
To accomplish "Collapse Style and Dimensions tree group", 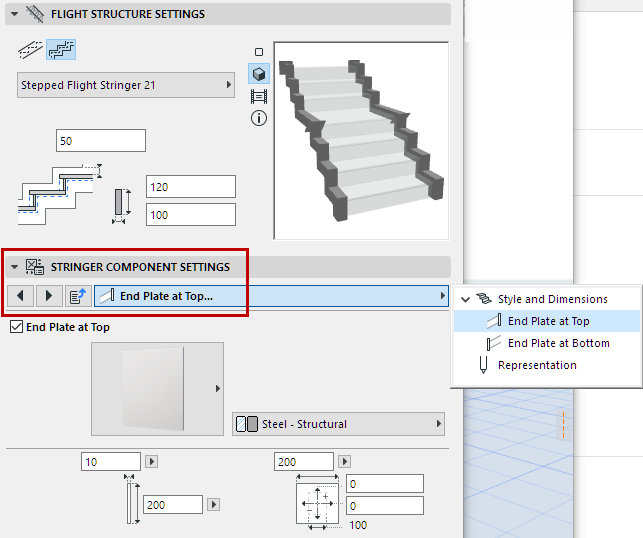I will click(x=465, y=299).
